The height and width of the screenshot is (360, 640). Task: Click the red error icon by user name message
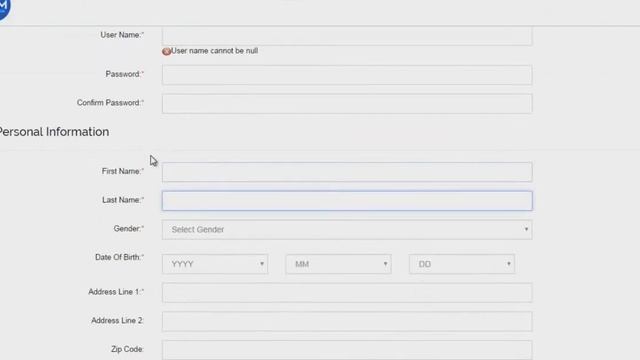(x=166, y=51)
